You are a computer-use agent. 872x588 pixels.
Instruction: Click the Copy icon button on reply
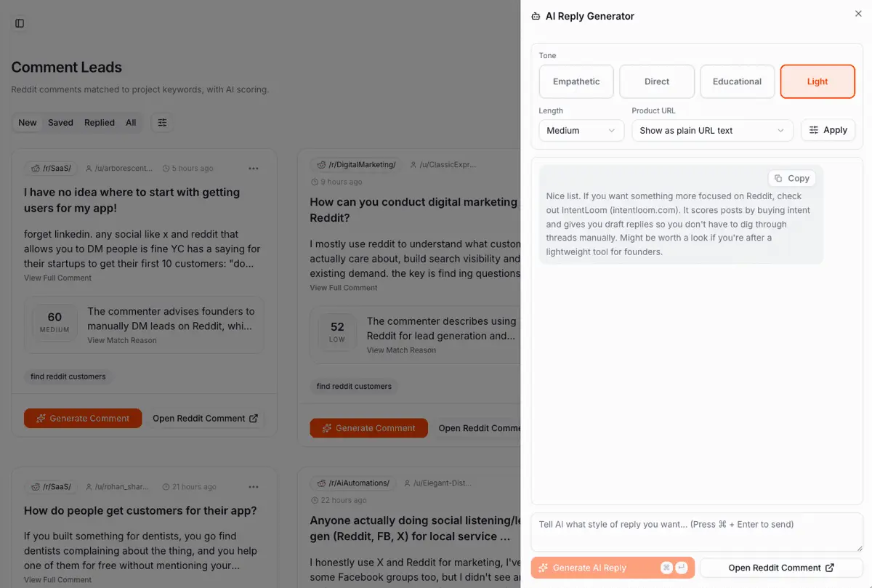[x=791, y=178]
